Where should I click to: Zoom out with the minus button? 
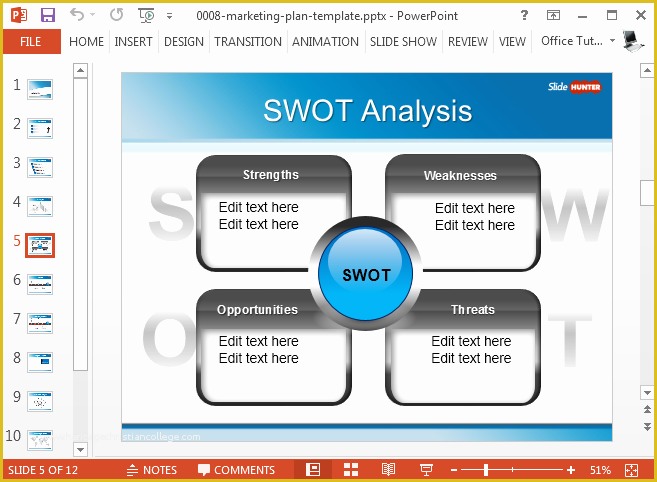click(x=454, y=470)
